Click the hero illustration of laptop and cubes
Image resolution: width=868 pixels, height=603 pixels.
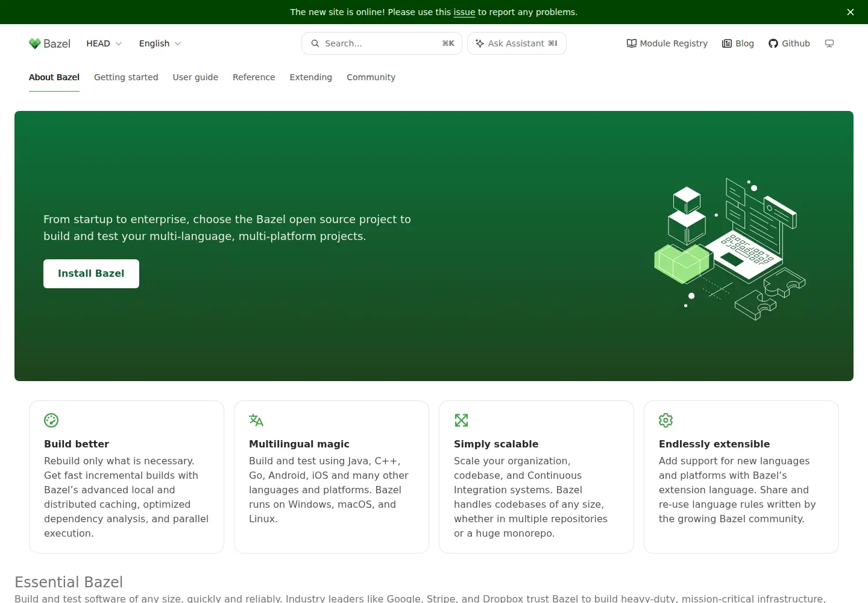730,248
